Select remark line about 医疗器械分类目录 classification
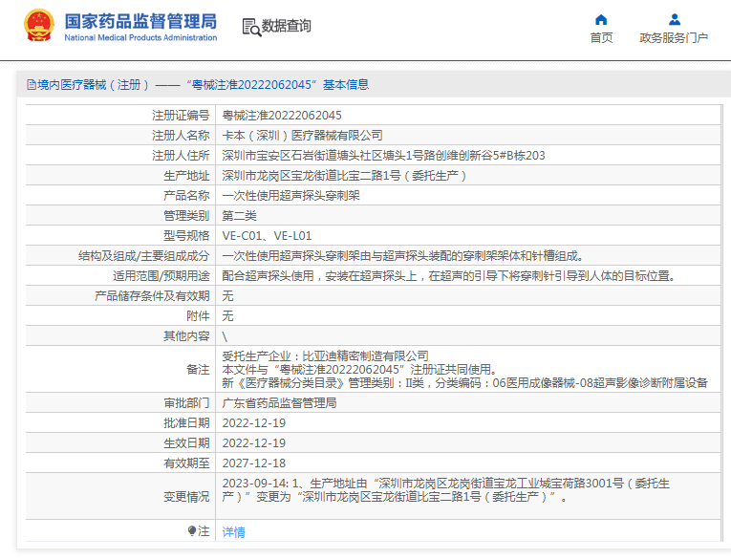Image resolution: width=731 pixels, height=560 pixels. click(464, 383)
